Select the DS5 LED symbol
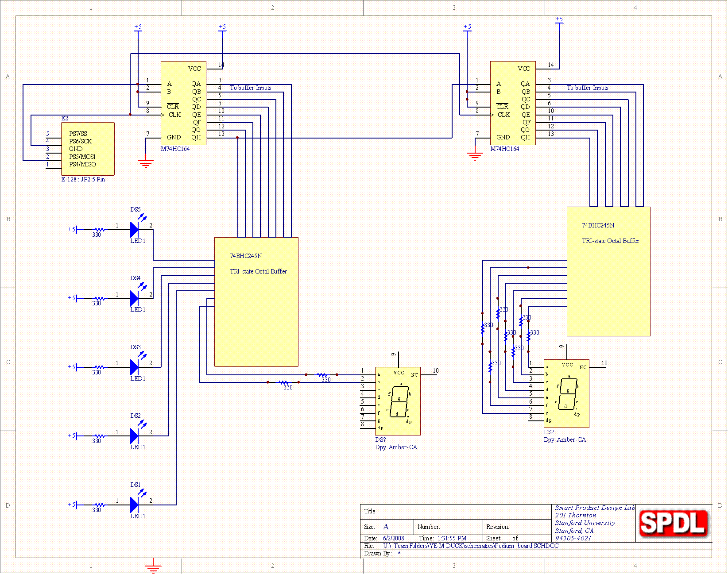 [135, 230]
